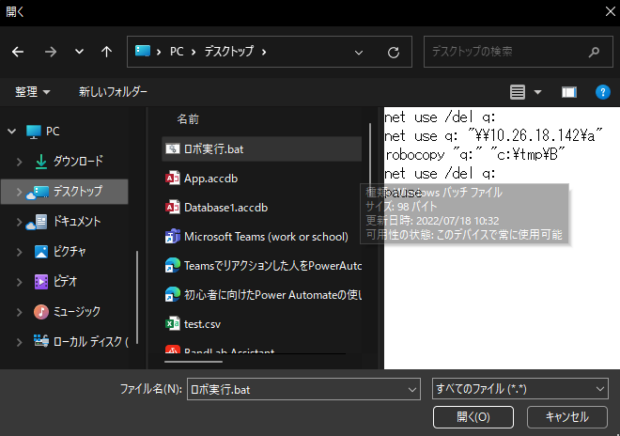The width and height of the screenshot is (620, 436).
Task: Open the すべてのファイル (*.*) filter dropdown
Action: coord(520,389)
